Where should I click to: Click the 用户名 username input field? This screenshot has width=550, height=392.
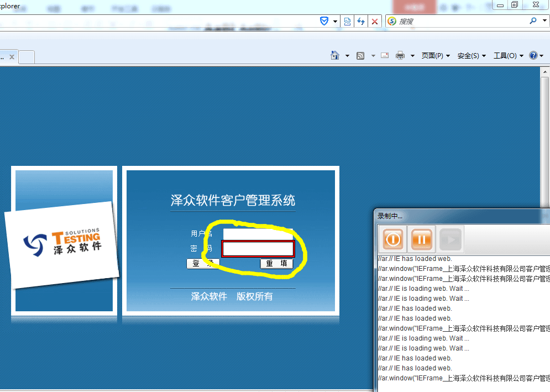[258, 234]
